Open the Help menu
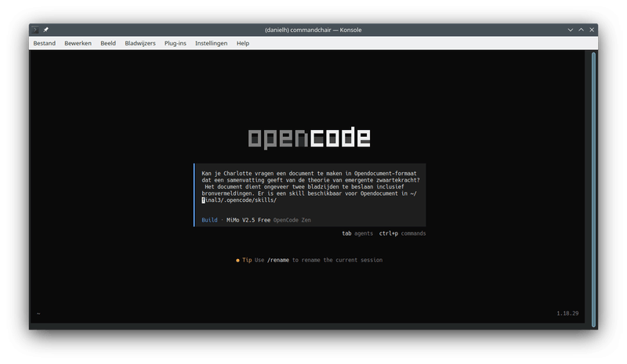Image resolution: width=627 pixels, height=364 pixels. point(243,43)
